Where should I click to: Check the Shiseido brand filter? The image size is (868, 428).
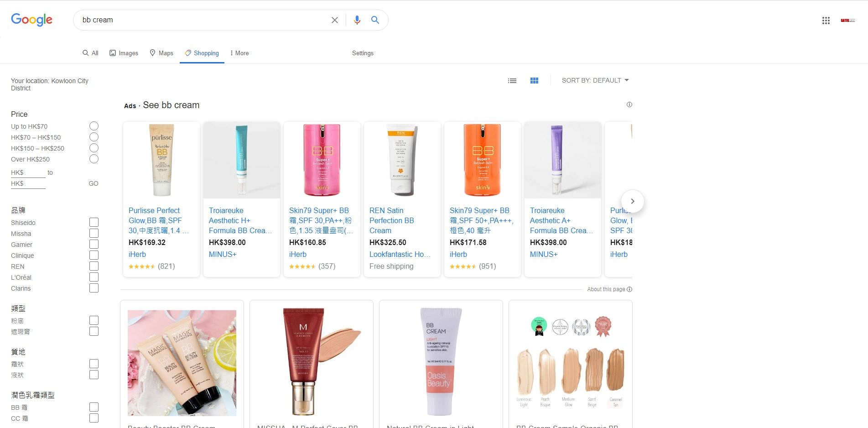tap(94, 222)
